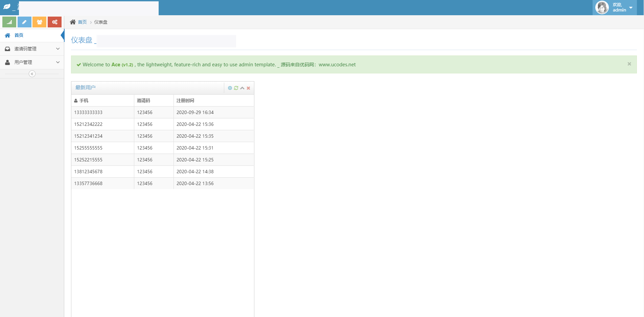Image resolution: width=644 pixels, height=317 pixels.
Task: Dismiss the green welcome alert banner
Action: pos(629,64)
